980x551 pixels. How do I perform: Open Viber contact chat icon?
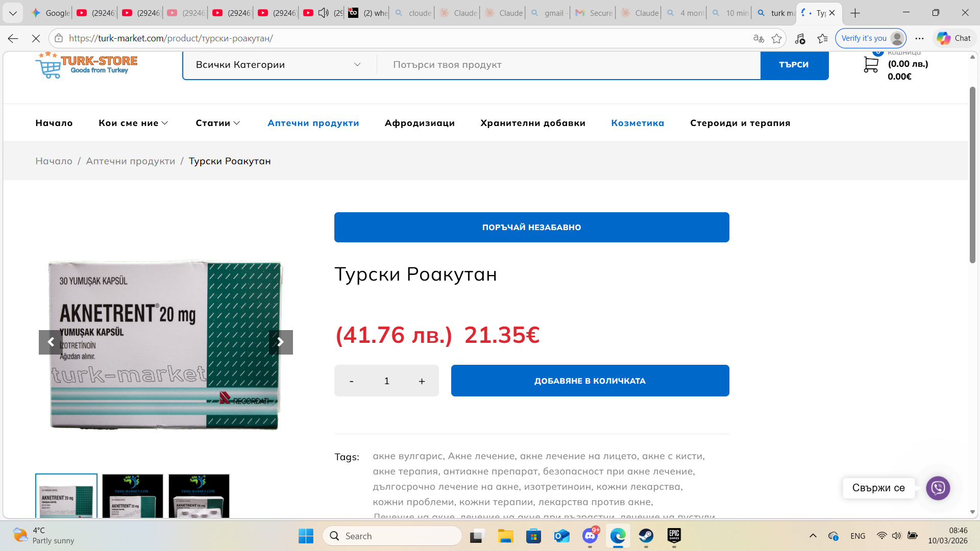[938, 488]
